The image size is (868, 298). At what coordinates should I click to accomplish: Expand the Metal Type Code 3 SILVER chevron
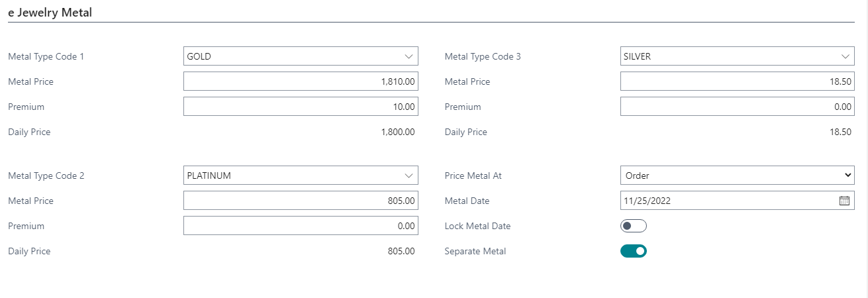[845, 56]
